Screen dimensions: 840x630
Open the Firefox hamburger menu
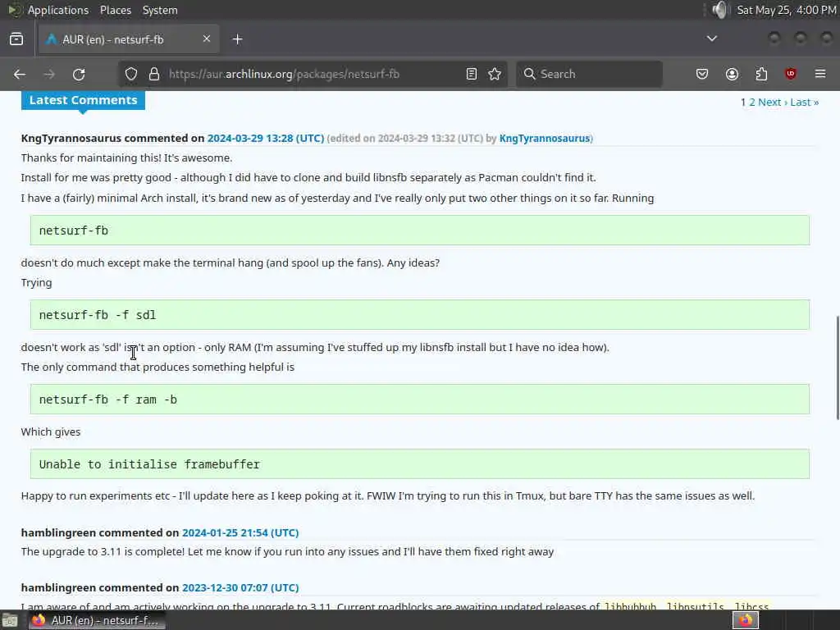tap(820, 74)
